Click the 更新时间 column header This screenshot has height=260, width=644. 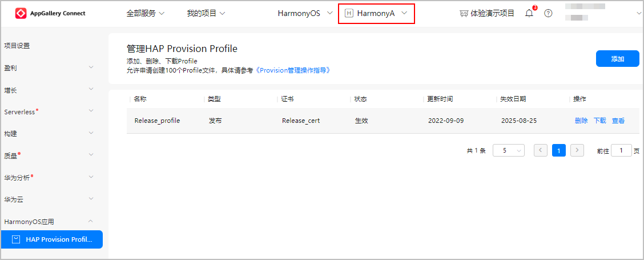click(440, 99)
